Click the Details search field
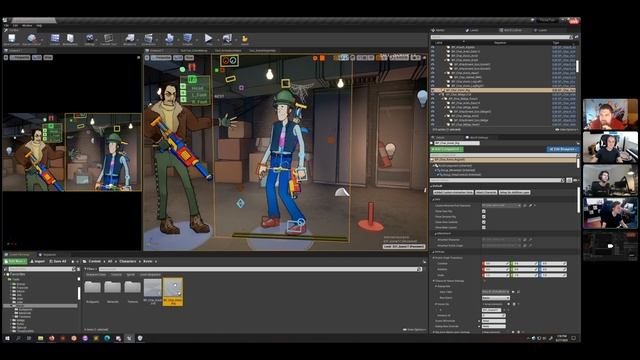The width and height of the screenshot is (640, 360). click(x=497, y=180)
